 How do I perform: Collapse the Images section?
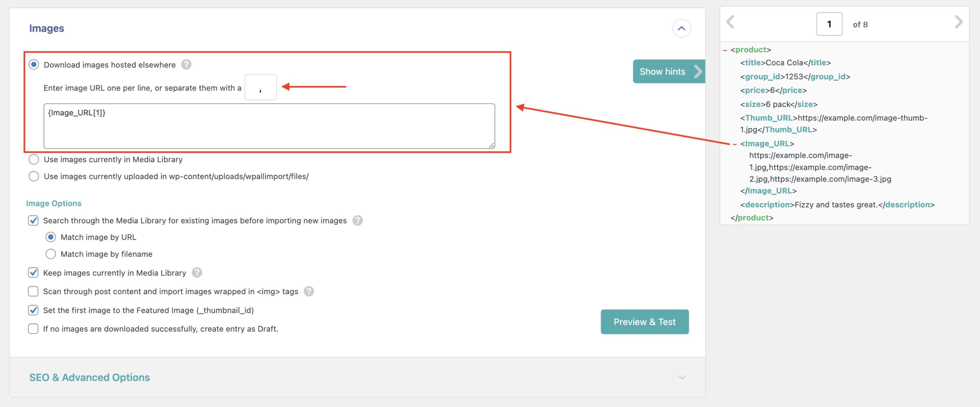pos(681,28)
